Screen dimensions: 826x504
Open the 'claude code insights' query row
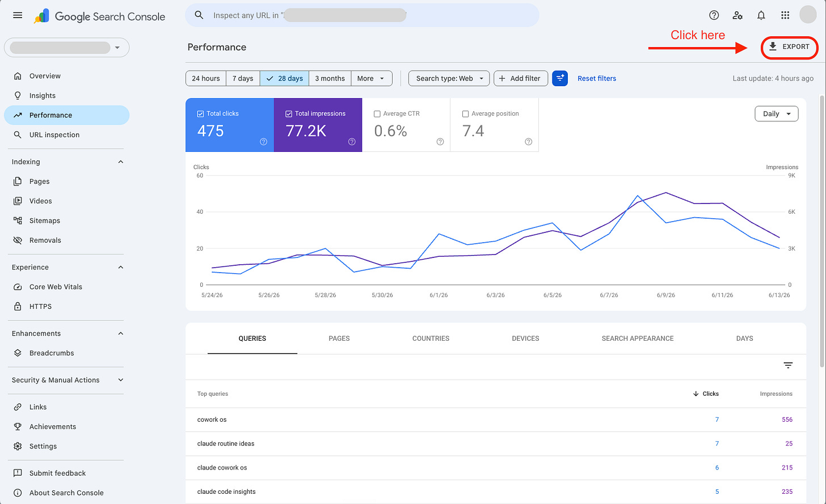pos(495,492)
